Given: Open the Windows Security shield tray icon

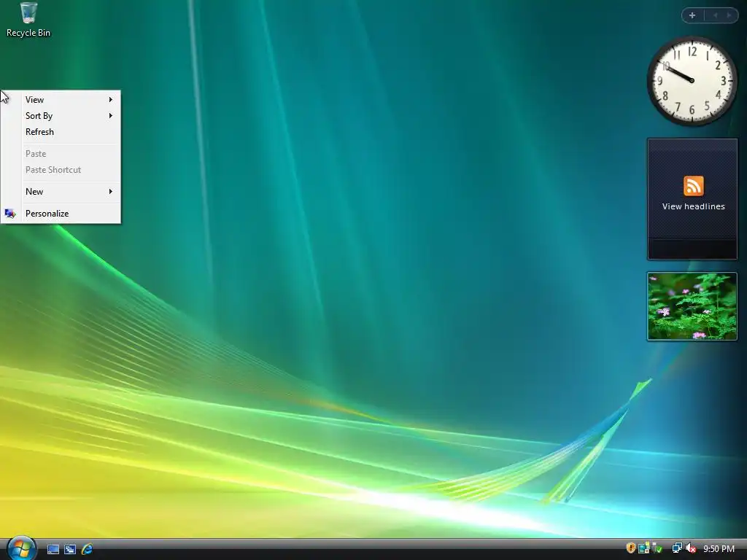Looking at the screenshot, I should click(631, 548).
